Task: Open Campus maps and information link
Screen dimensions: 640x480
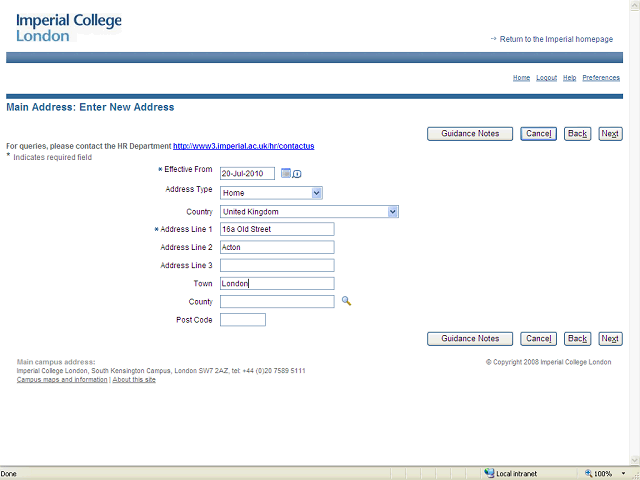Action: (62, 380)
